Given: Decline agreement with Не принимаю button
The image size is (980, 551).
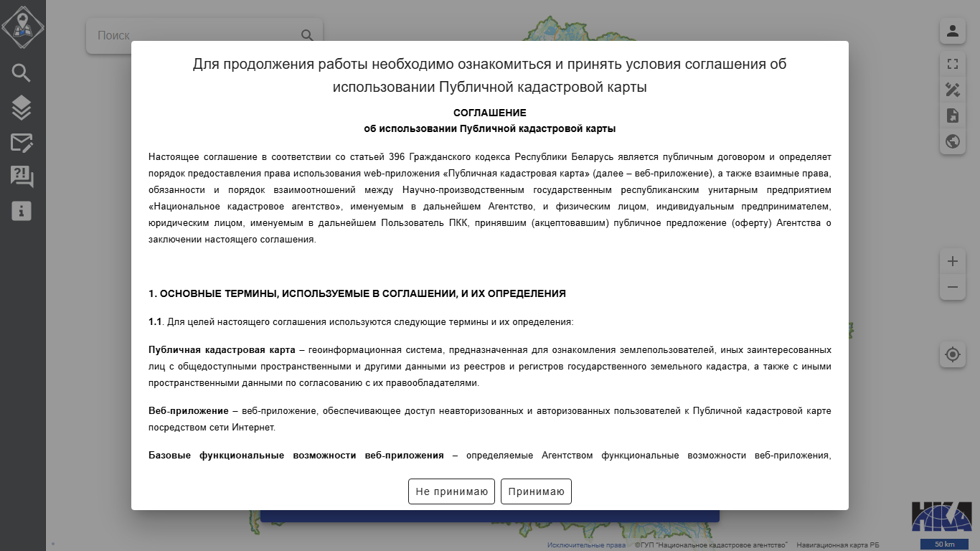Looking at the screenshot, I should tap(451, 491).
